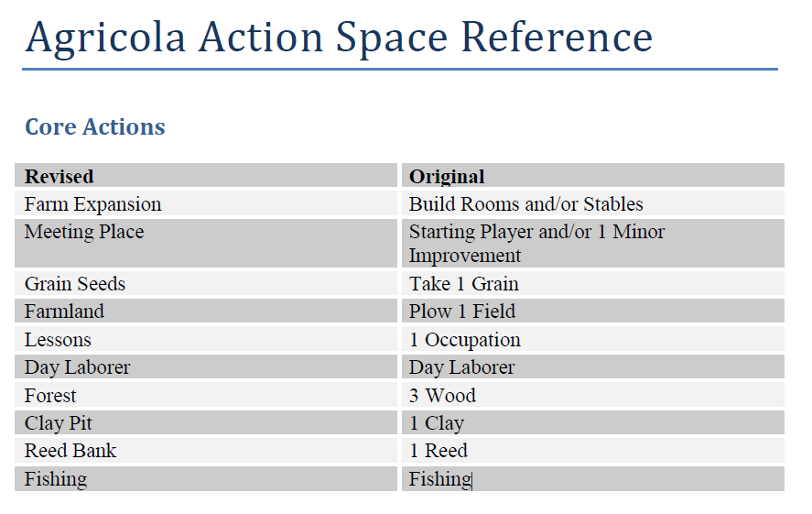Select the Farmland cell
The image size is (812, 514).
206,311
